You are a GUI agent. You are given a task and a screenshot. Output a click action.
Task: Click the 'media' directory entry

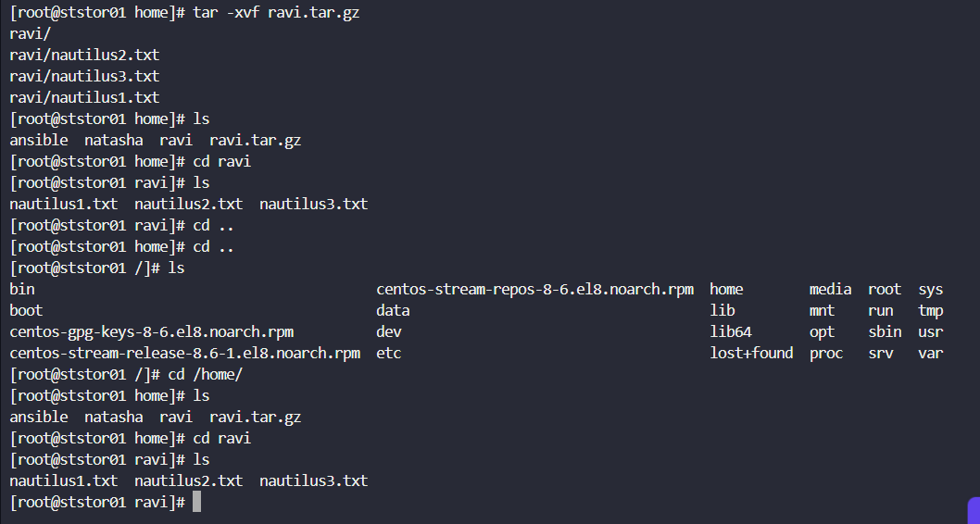[830, 289]
